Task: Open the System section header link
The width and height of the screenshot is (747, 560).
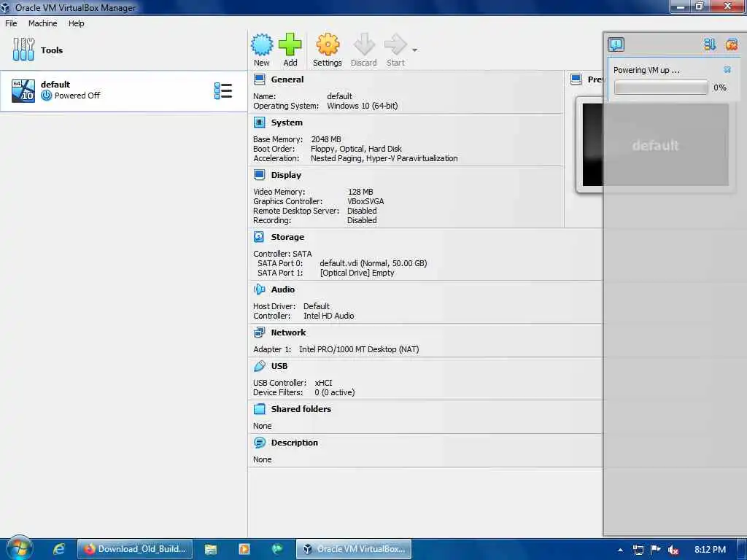Action: (x=287, y=122)
